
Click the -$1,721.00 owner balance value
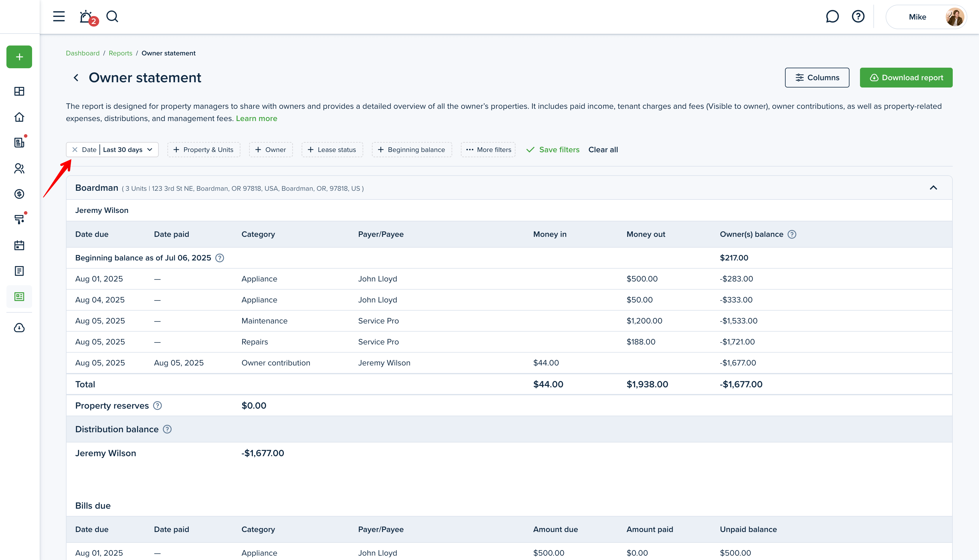point(737,342)
